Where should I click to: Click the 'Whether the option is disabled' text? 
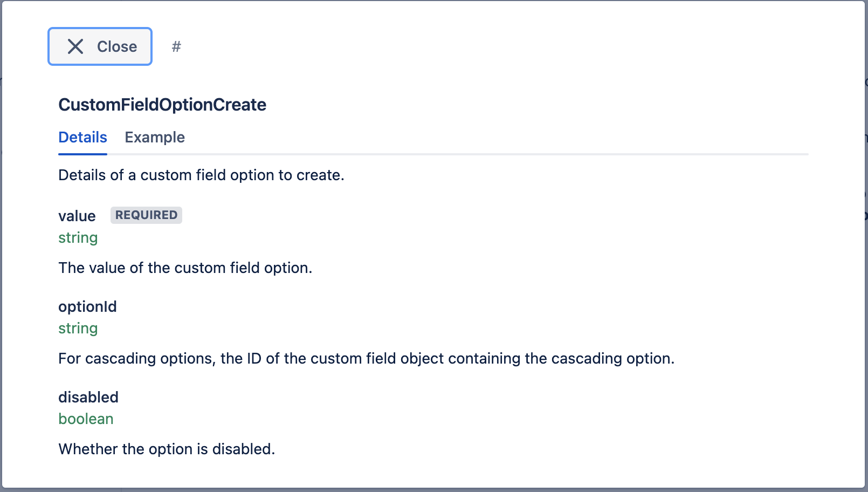tap(167, 449)
